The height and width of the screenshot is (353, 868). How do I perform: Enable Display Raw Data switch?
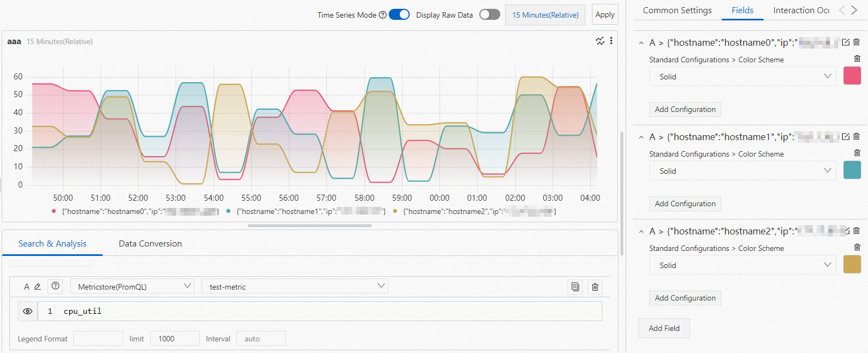490,14
